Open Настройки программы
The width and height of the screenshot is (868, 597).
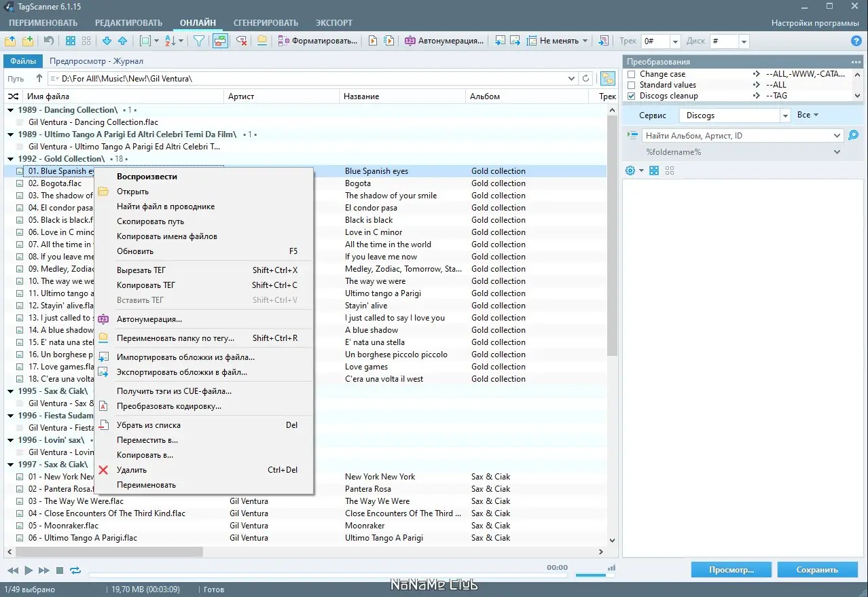816,22
